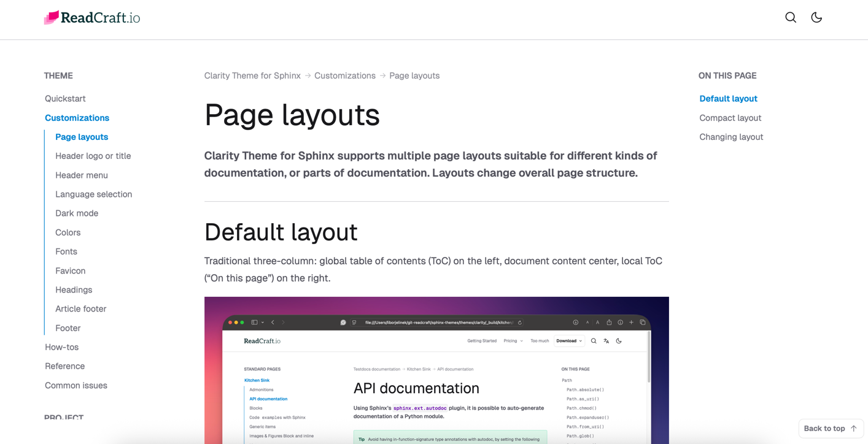Select "Favicon" in the sidebar
Image resolution: width=868 pixels, height=444 pixels.
click(70, 270)
